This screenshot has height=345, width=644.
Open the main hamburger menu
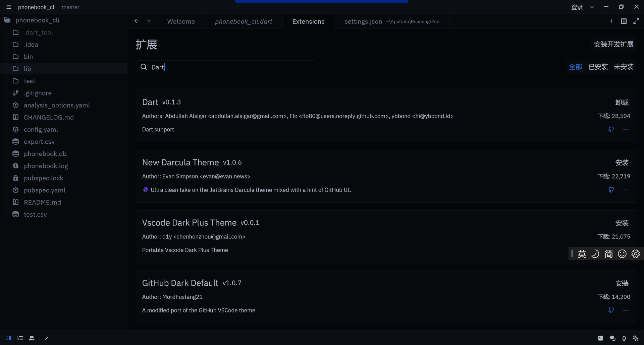[x=9, y=7]
